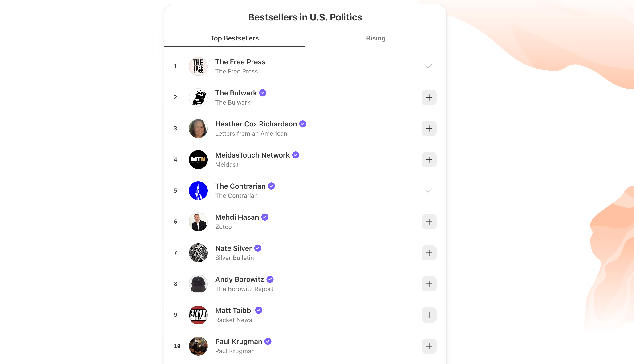Open The Free Press publication link

236,72
